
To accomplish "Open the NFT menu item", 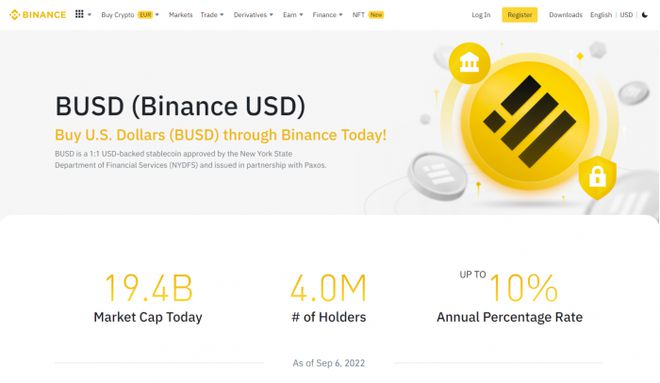I will pyautogui.click(x=358, y=15).
